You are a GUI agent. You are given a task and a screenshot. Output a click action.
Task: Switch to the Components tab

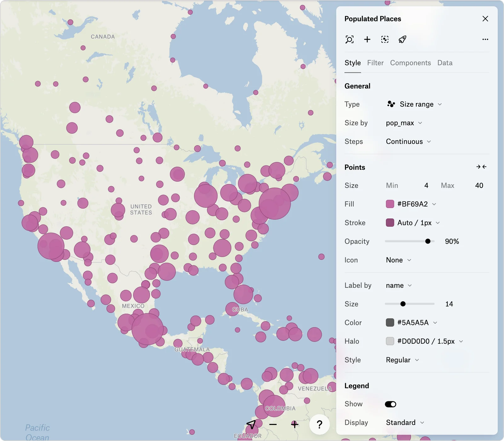tap(410, 63)
